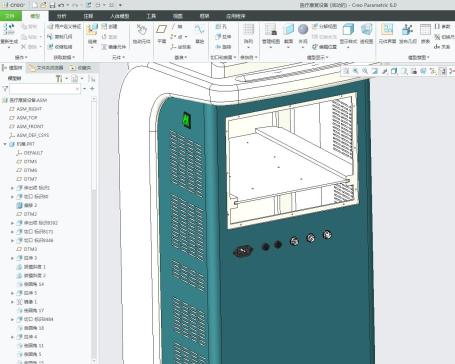Click the model tree vertical scrollbar
This screenshot has height=364, width=455.
click(94, 230)
